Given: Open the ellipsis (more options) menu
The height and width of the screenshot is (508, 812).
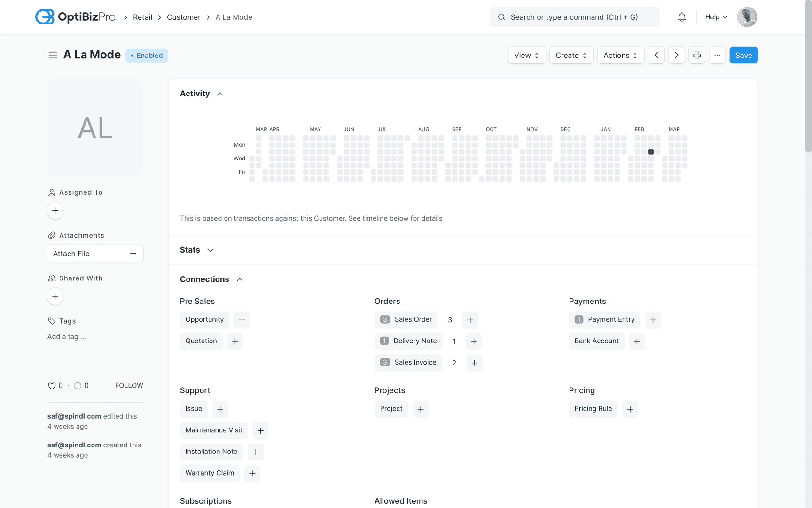Looking at the screenshot, I should pos(717,55).
